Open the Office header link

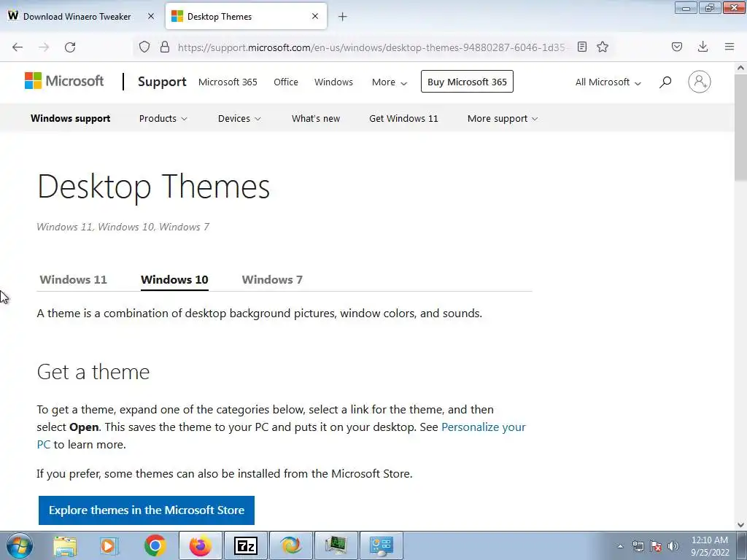[x=286, y=82]
